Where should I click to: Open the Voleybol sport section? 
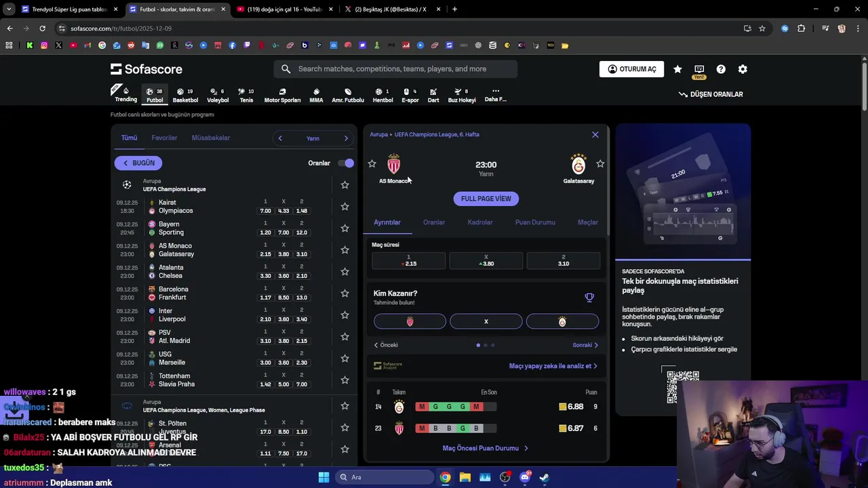coord(218,95)
